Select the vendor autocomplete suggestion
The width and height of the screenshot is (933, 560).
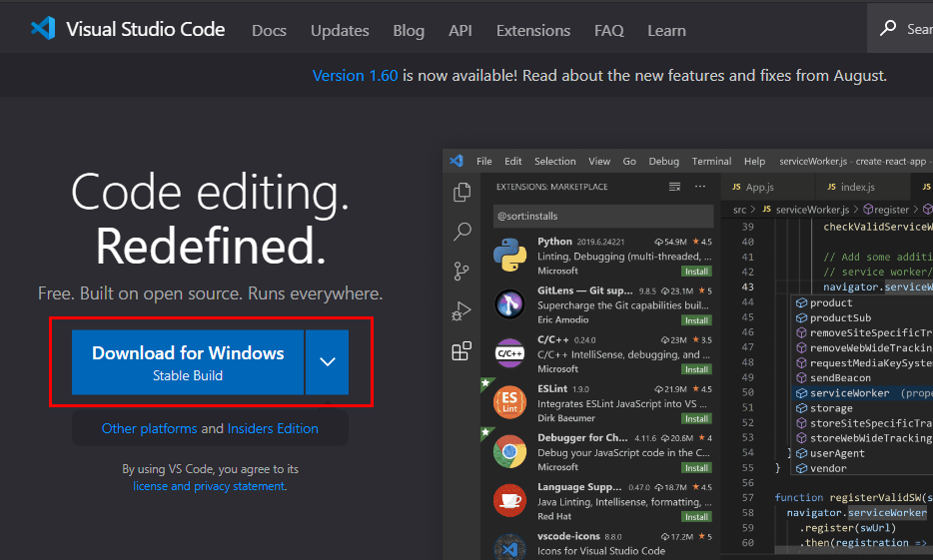click(x=862, y=468)
